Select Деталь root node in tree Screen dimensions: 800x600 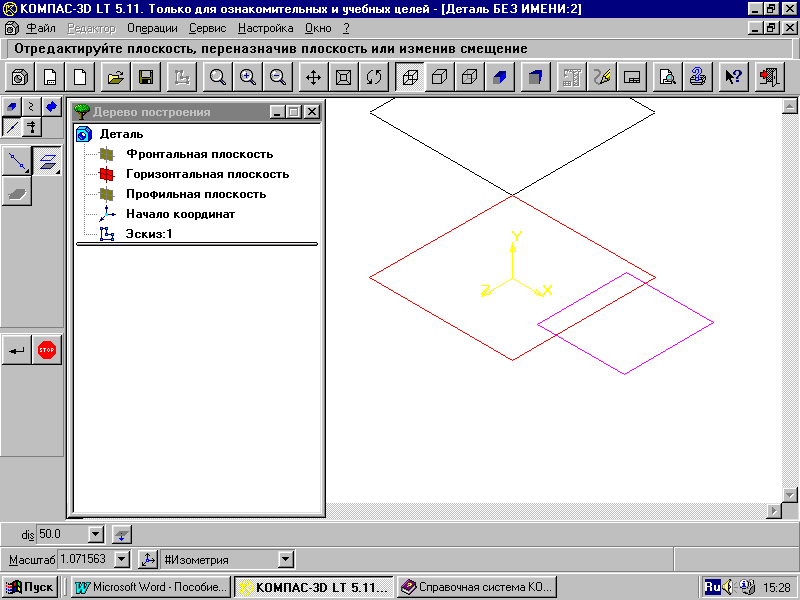coord(121,134)
